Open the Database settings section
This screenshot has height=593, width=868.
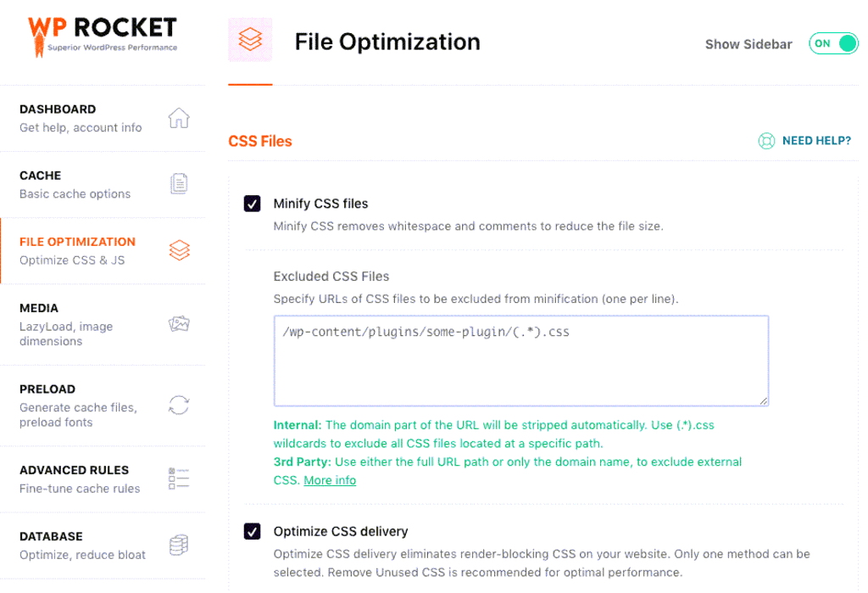[x=103, y=545]
